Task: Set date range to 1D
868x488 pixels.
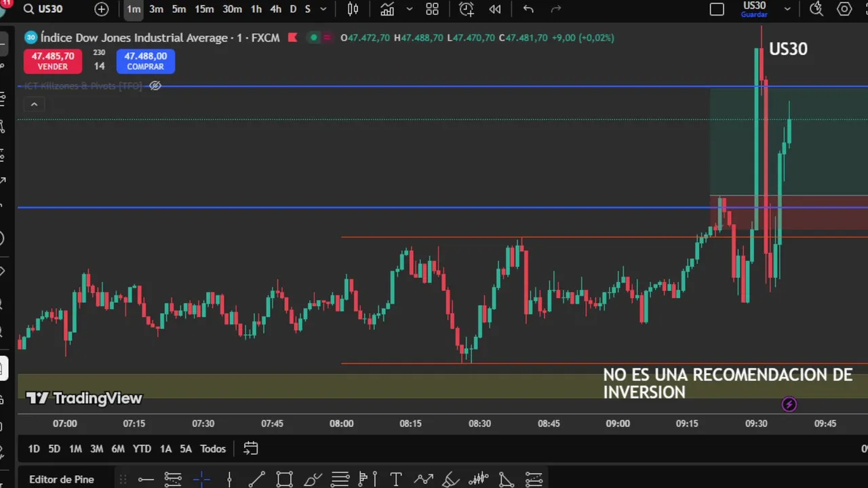Action: [x=34, y=449]
